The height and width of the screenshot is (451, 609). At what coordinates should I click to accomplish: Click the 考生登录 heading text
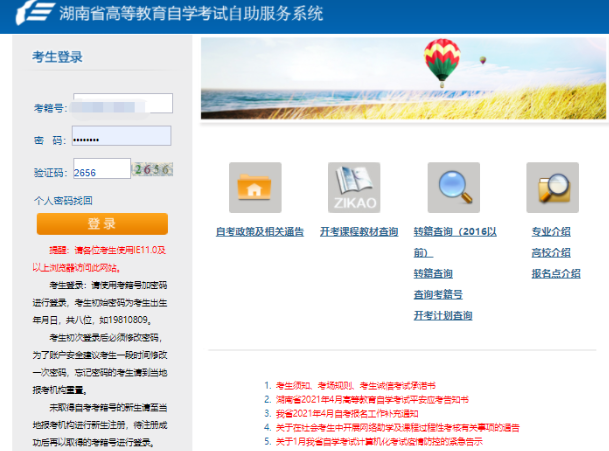click(x=57, y=57)
